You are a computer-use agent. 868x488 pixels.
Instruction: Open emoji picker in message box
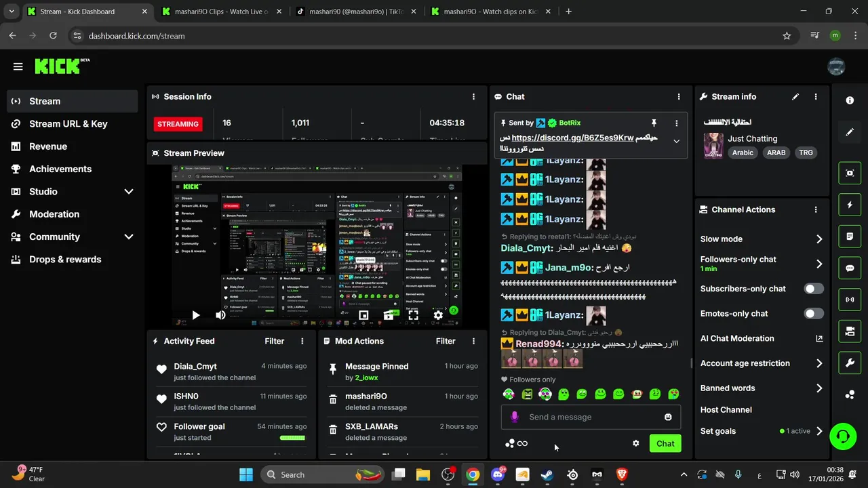tap(668, 418)
